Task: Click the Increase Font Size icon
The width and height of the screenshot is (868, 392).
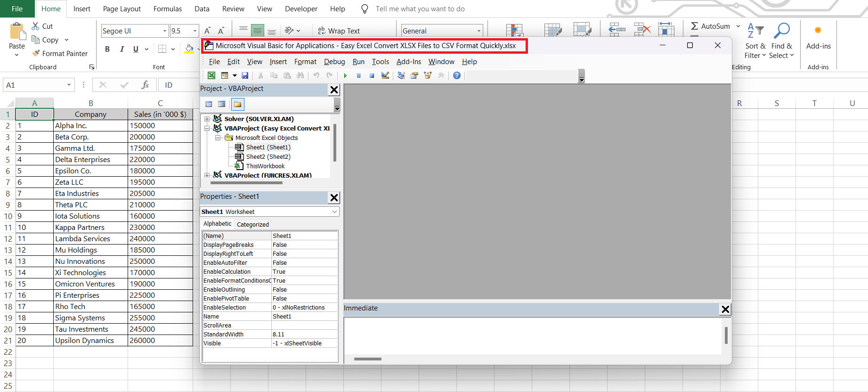Action: coord(207,31)
